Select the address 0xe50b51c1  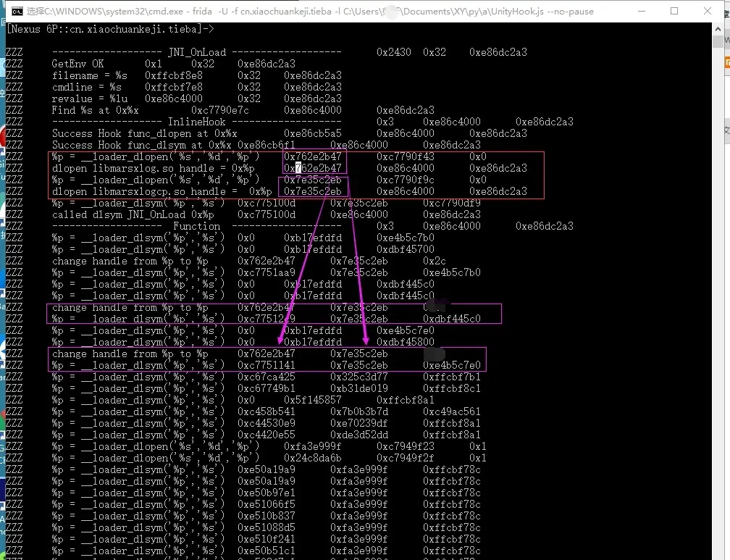click(x=267, y=551)
